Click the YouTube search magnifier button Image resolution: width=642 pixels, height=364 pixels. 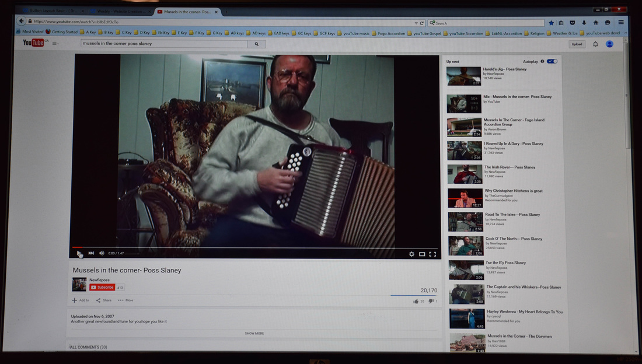[x=256, y=44]
